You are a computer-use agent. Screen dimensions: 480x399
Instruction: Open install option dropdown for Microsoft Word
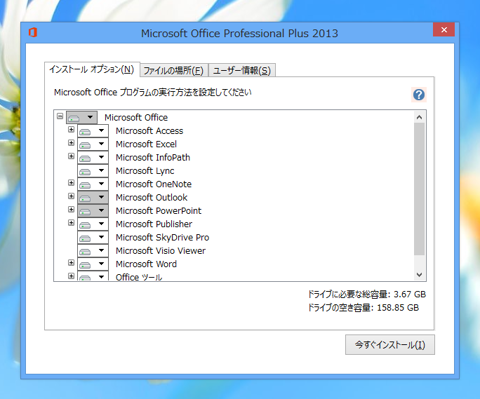93,264
